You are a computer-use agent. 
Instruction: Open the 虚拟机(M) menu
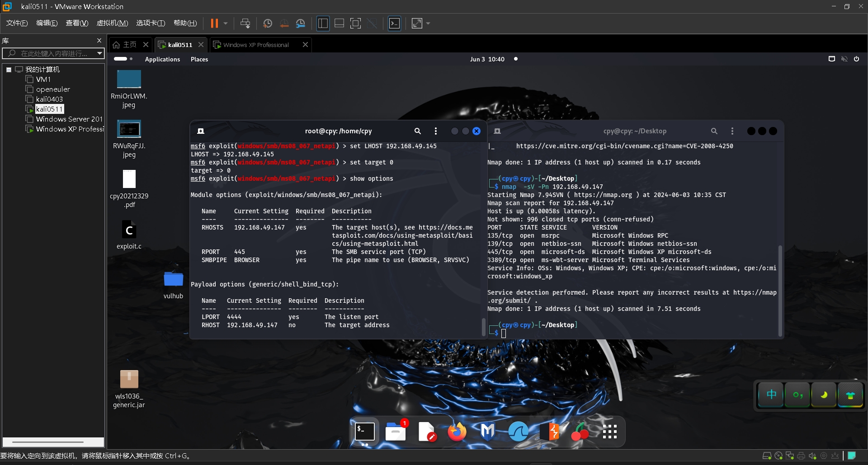112,23
